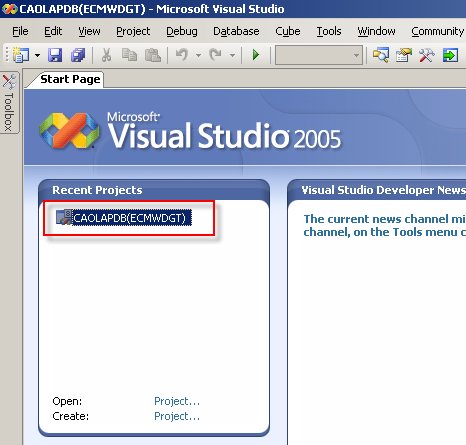Click the Save toolbar icon
Image resolution: width=466 pixels, height=445 pixels.
point(55,55)
